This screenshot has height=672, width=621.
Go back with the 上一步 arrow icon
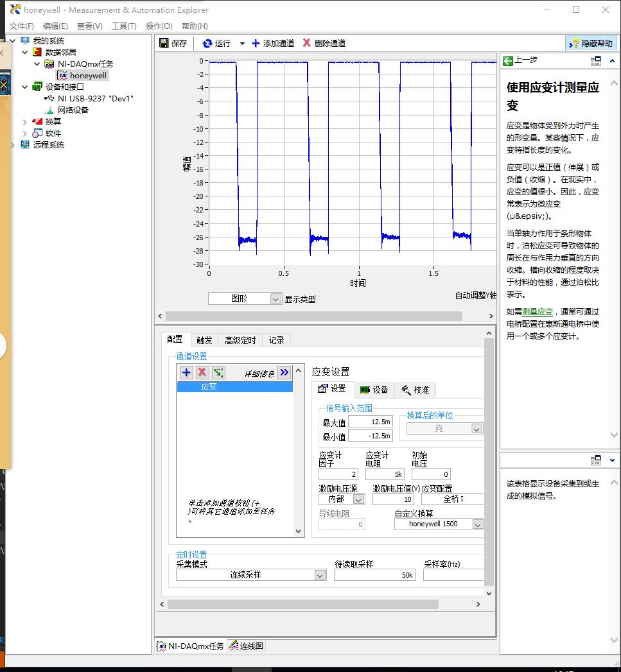coord(508,61)
